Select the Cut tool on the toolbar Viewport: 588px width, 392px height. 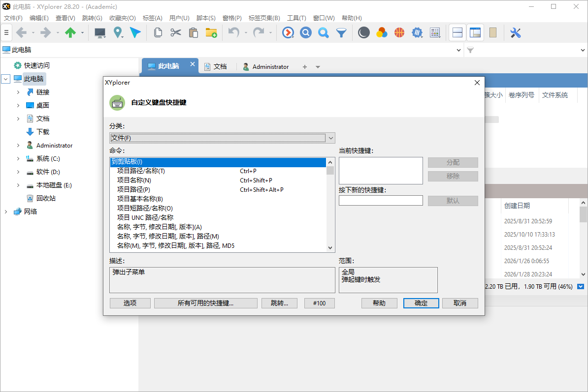[175, 32]
